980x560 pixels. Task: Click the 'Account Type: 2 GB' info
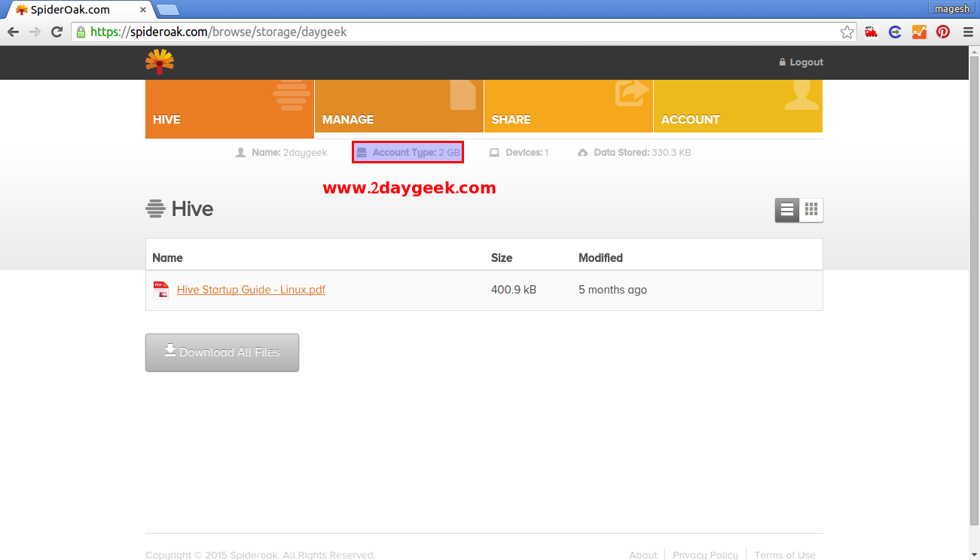[408, 153]
